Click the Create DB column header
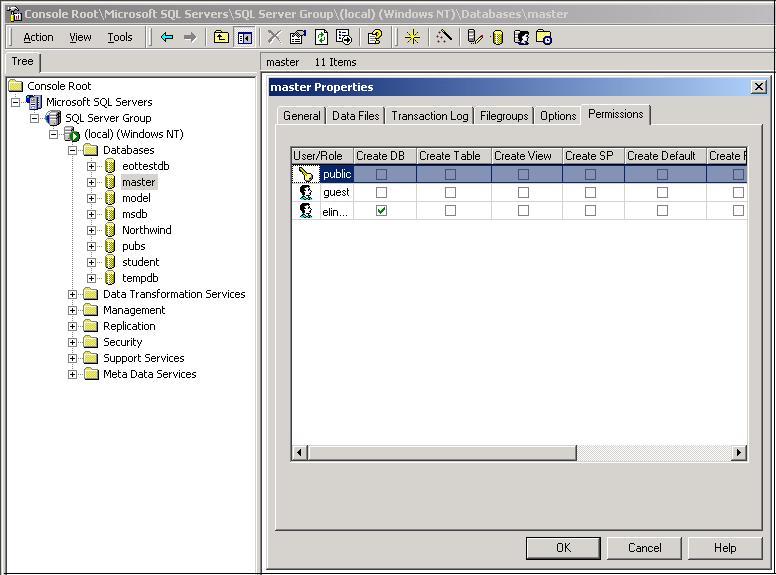Screen dimensions: 776x575 (385, 156)
